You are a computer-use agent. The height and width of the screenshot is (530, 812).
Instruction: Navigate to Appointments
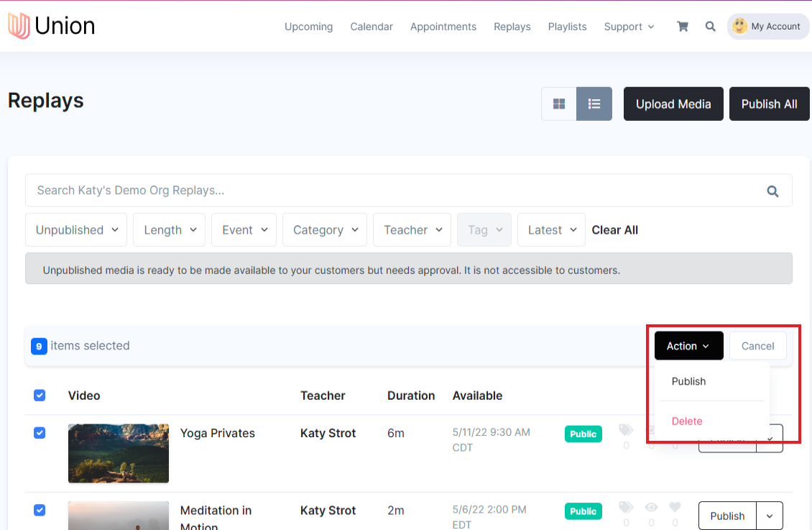[443, 27]
